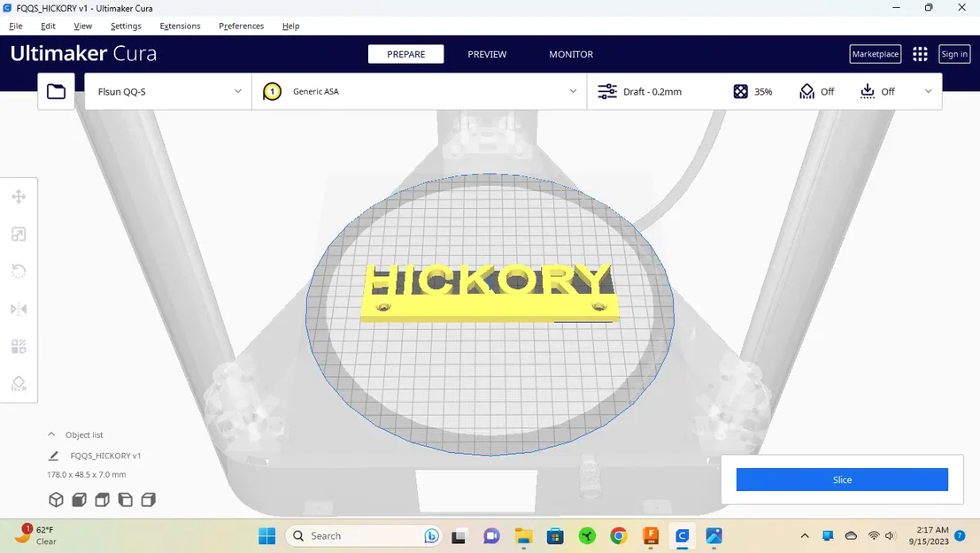Open the Extensions menu
The height and width of the screenshot is (553, 980).
(180, 27)
